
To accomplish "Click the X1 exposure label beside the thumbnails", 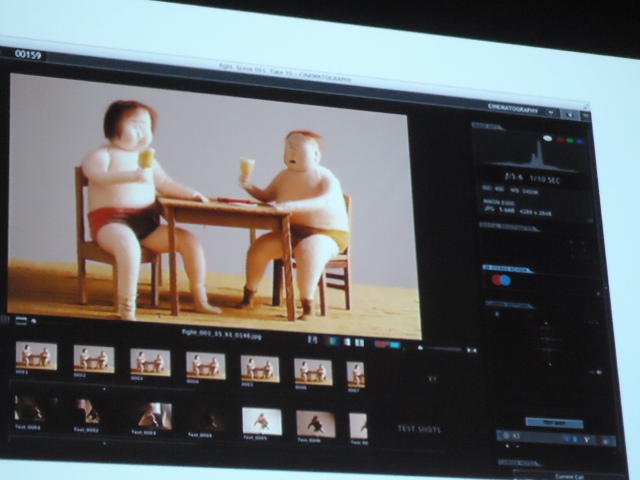I will 432,378.
